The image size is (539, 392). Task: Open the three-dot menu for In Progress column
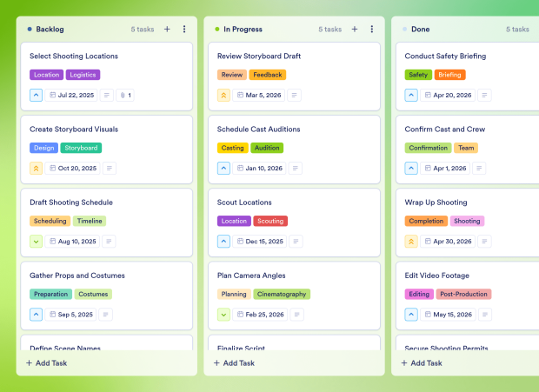371,30
